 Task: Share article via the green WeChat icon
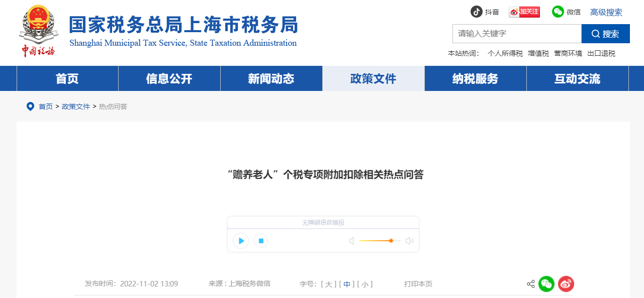(x=546, y=284)
